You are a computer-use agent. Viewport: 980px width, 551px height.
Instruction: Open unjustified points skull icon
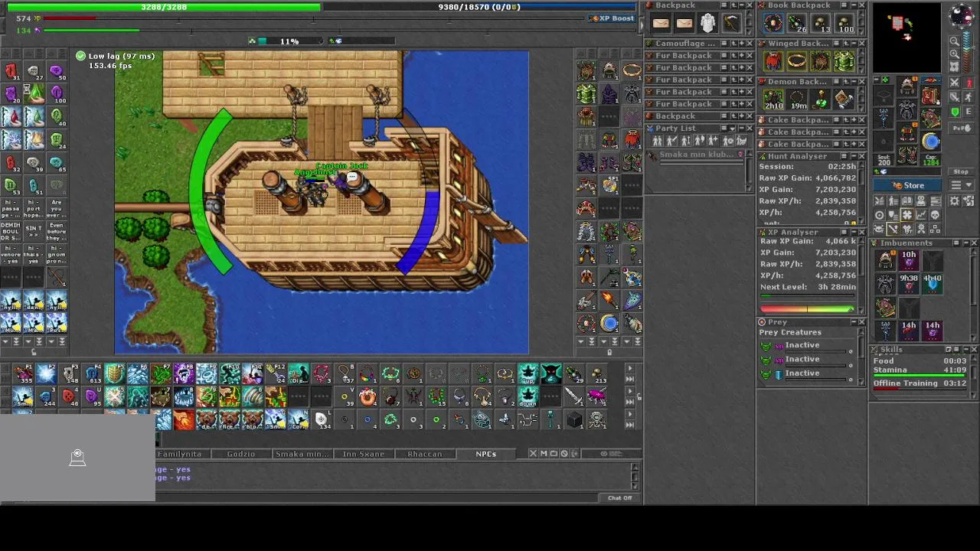tap(935, 215)
